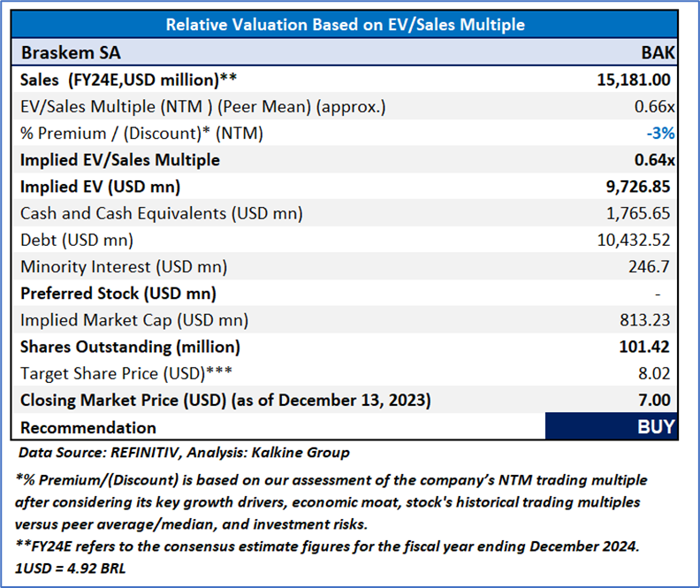This screenshot has height=588, width=700.
Task: Click the 'Debt (USD mn)' label
Action: [x=77, y=241]
